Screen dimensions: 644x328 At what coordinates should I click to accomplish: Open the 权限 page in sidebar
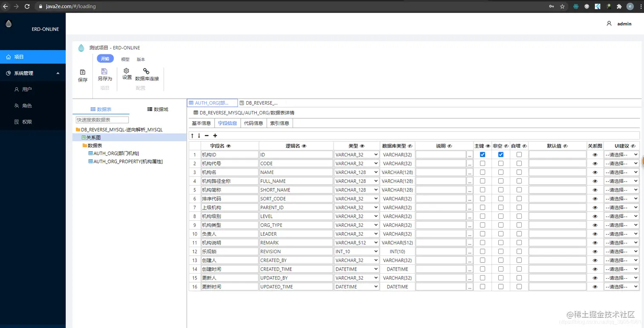33,122
